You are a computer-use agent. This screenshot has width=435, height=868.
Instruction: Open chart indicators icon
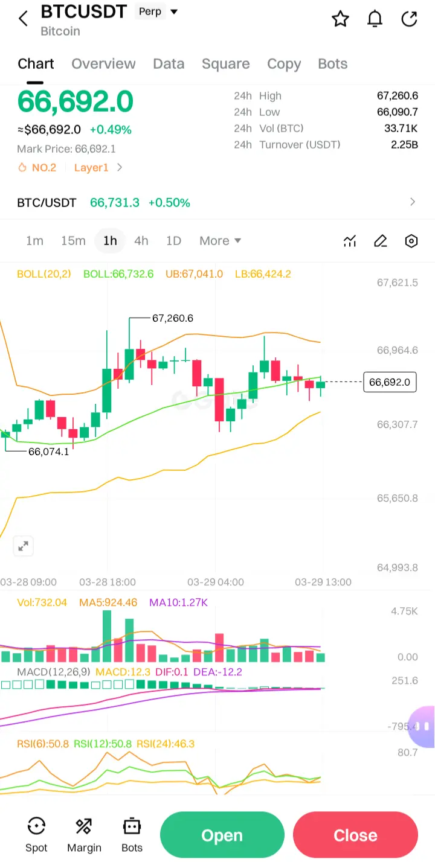350,241
